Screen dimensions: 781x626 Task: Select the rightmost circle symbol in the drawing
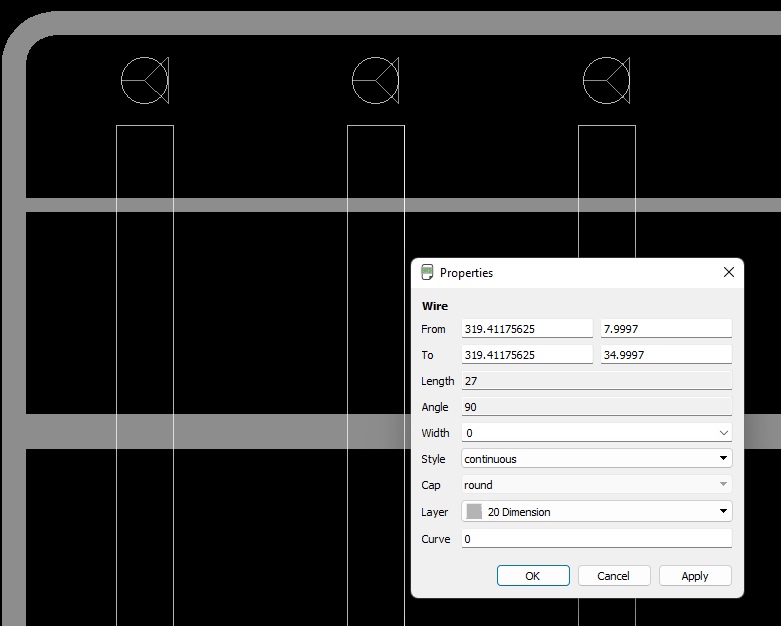pos(607,80)
